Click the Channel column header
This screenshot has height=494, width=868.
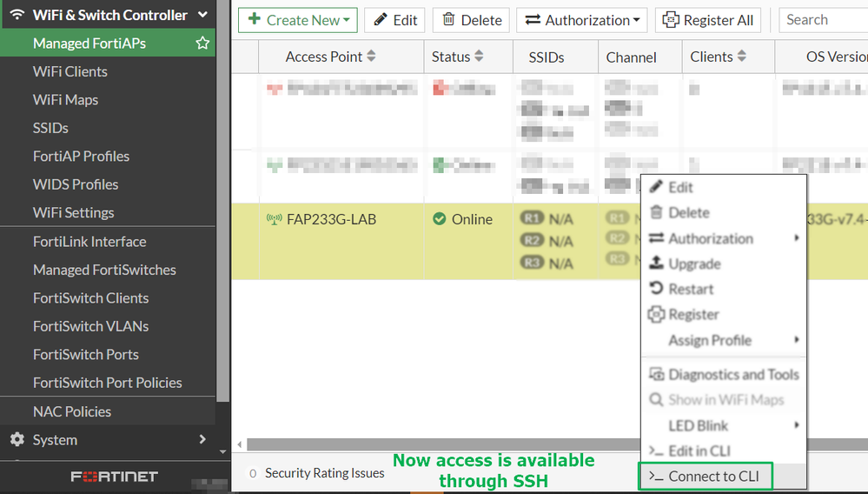631,57
